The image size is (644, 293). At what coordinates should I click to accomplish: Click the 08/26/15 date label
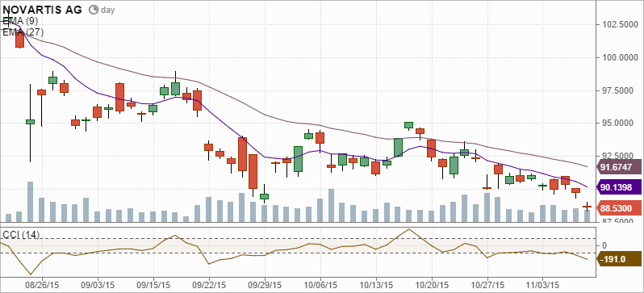coord(42,284)
